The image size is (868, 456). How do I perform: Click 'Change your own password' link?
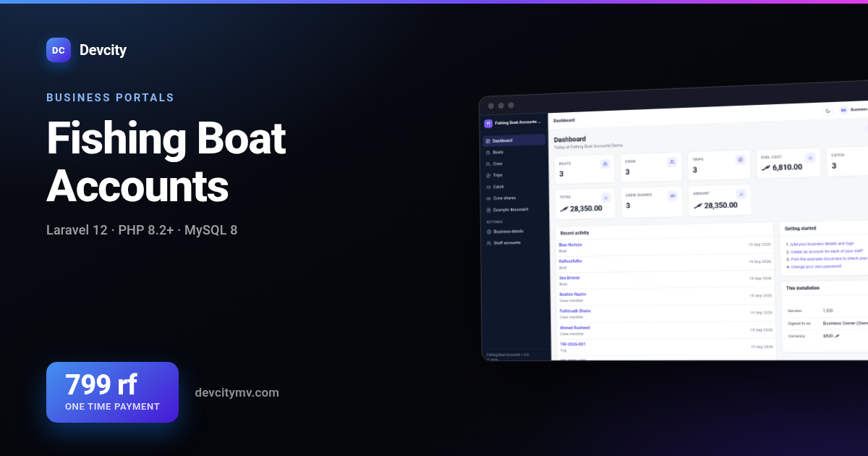(x=815, y=266)
